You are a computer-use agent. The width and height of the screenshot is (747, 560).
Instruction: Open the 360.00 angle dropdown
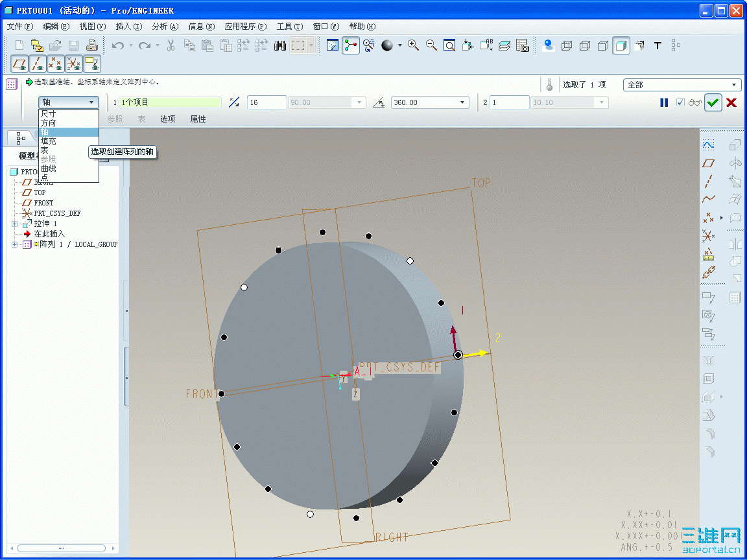tap(463, 102)
